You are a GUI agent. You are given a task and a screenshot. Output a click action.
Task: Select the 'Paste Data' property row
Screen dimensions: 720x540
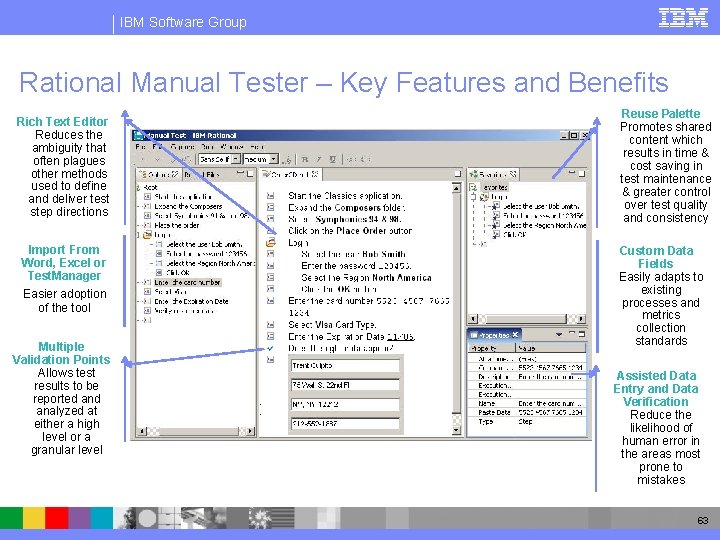pos(527,412)
